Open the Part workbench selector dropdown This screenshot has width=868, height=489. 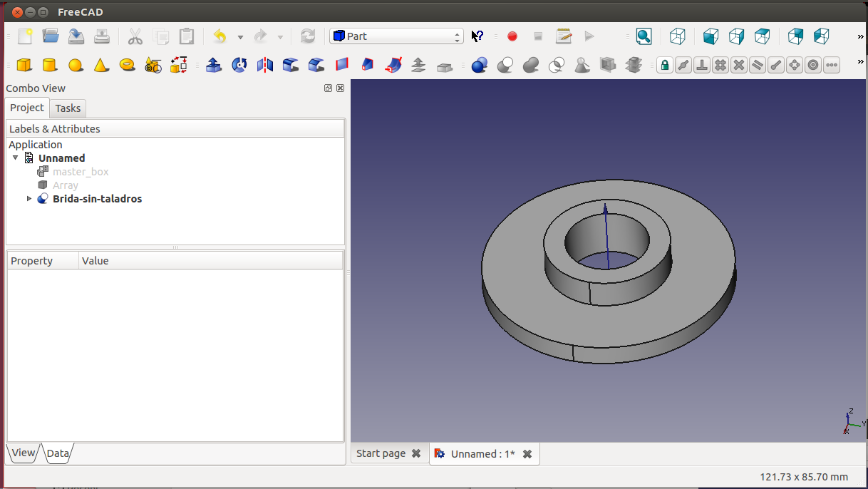396,36
